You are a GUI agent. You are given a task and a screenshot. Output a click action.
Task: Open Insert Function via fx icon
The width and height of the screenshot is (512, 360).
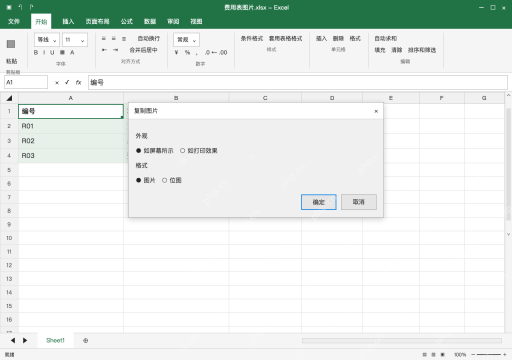point(78,82)
